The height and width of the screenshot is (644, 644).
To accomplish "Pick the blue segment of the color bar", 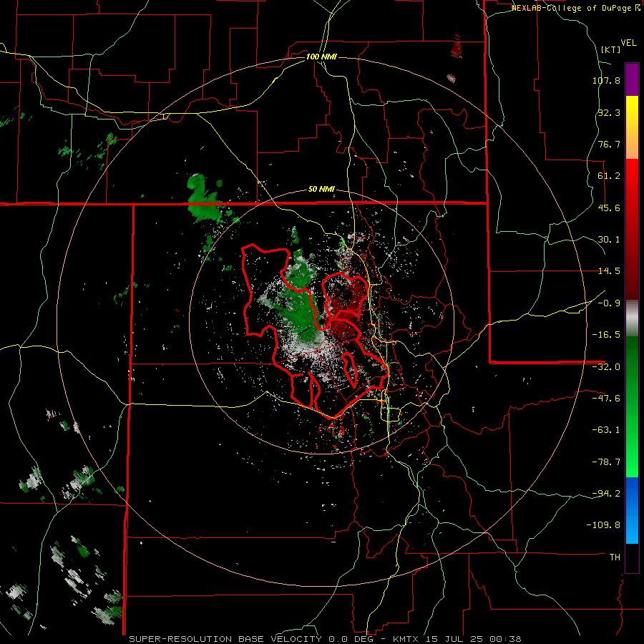I will tap(632, 510).
